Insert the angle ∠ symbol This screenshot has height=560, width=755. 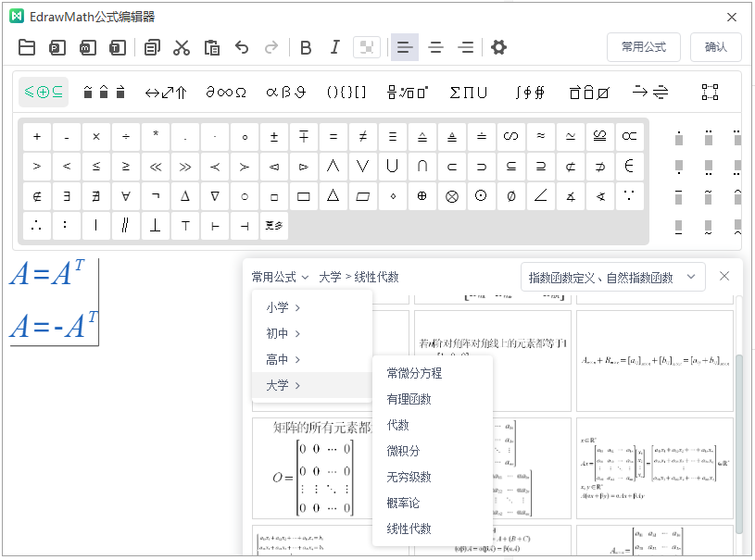pos(540,196)
